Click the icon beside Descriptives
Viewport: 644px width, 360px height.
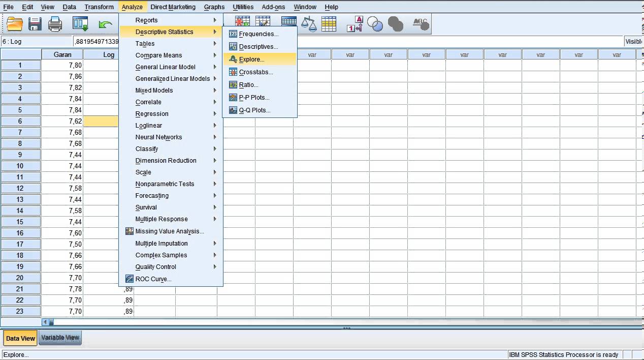pyautogui.click(x=233, y=47)
